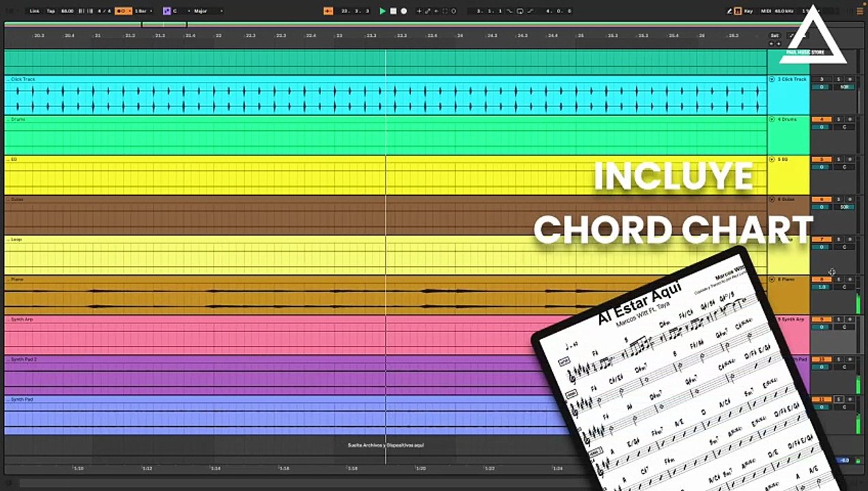Screen dimensions: 868x491
Task: Click the bar 22 ruler marker
Action: (x=218, y=35)
